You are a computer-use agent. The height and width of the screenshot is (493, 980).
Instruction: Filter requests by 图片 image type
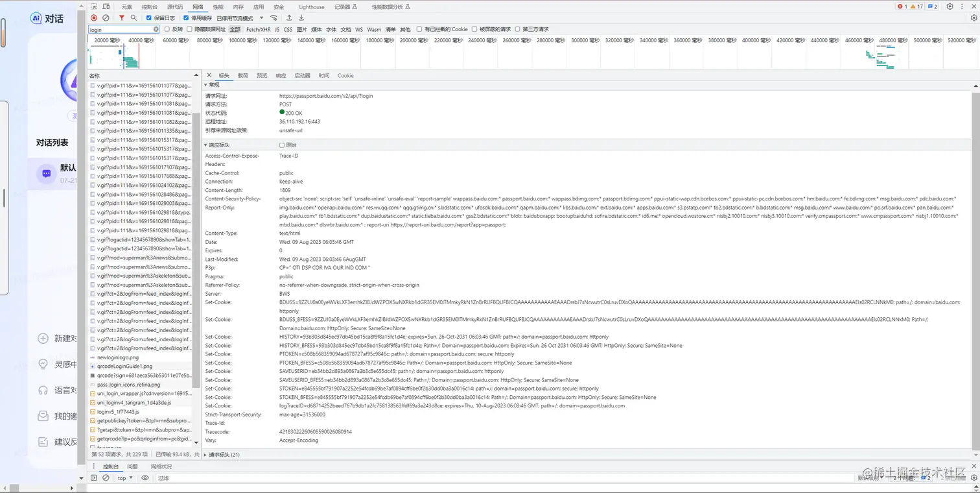[301, 29]
